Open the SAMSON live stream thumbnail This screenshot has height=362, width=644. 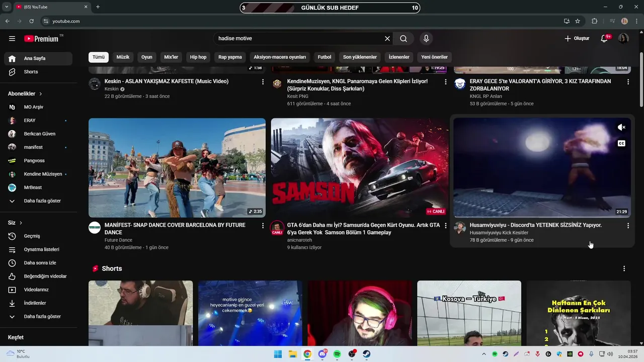[360, 167]
